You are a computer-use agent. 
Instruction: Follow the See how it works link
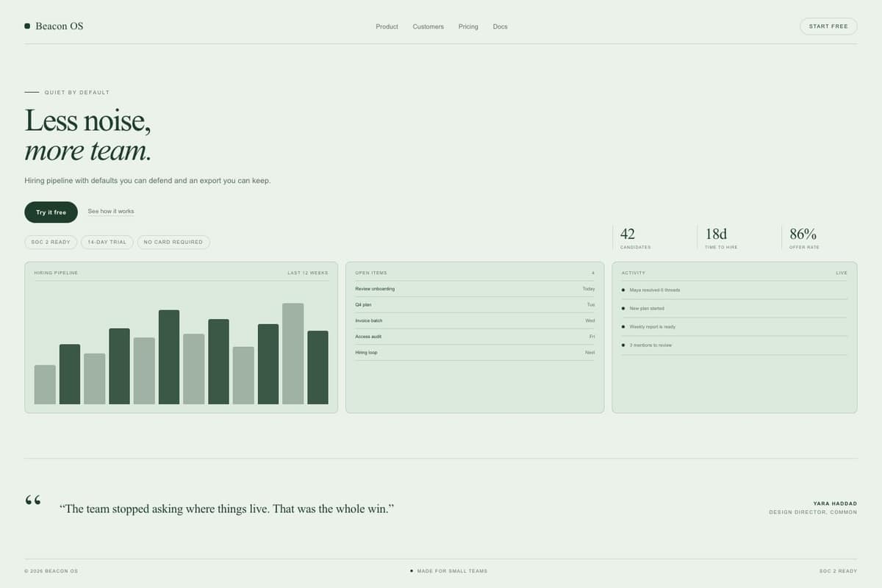click(111, 212)
